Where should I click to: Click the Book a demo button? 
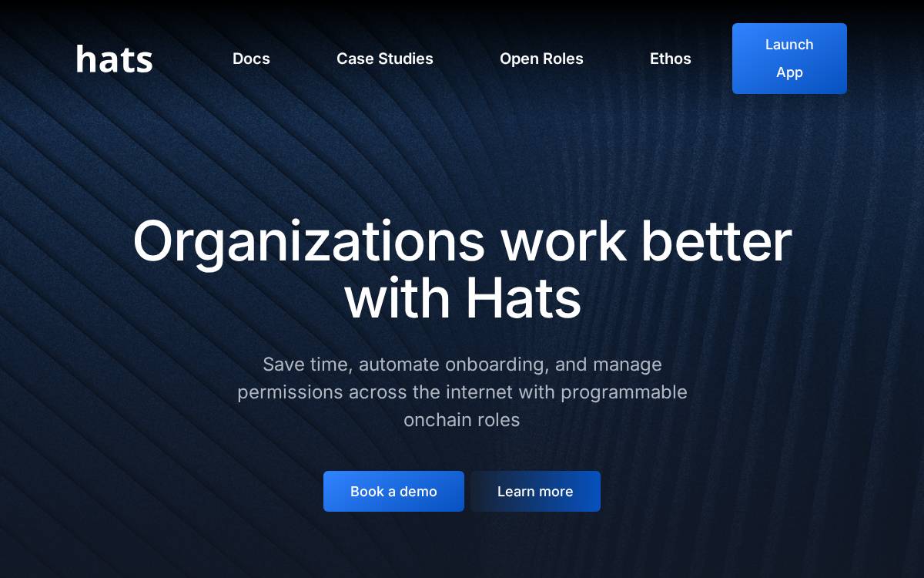(x=393, y=492)
